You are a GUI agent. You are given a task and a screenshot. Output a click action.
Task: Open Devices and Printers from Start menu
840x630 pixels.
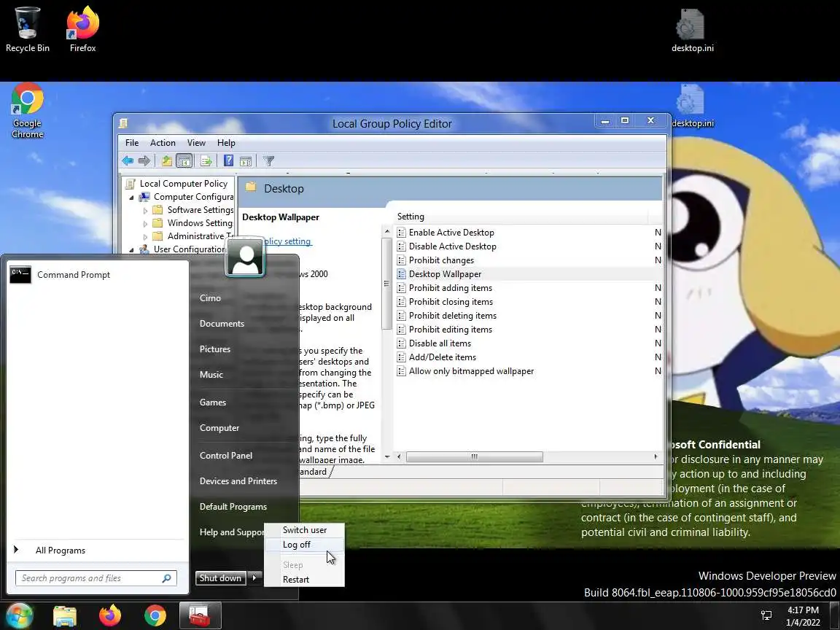pos(238,481)
